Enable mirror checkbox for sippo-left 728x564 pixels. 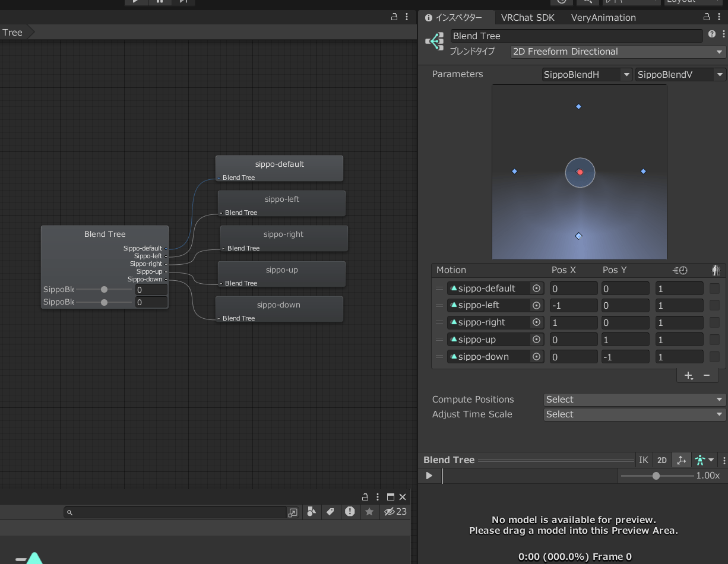tap(714, 306)
